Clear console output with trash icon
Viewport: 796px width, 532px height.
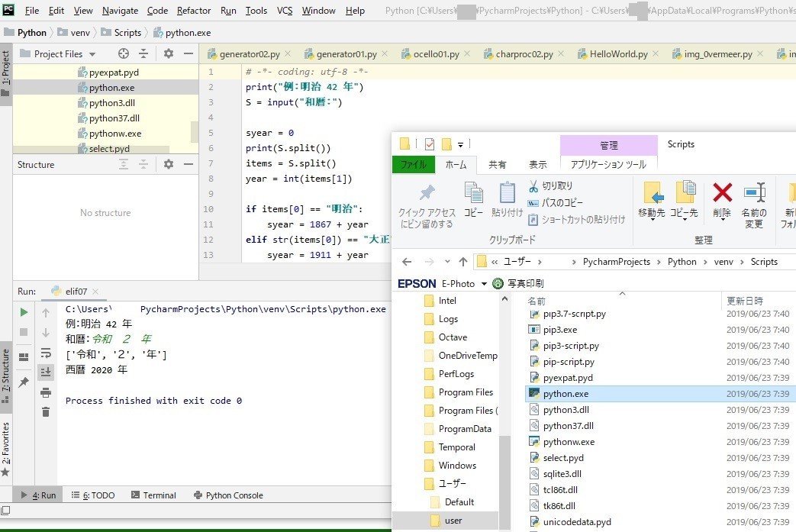(46, 411)
